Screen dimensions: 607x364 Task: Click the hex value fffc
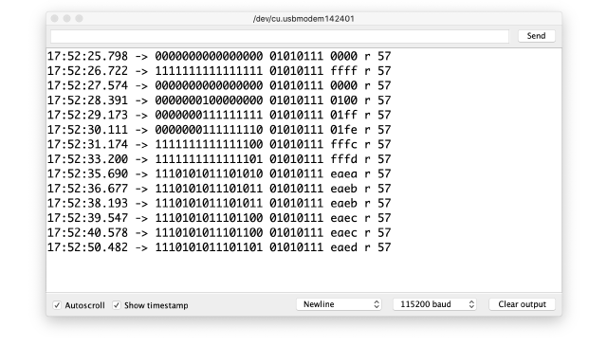(343, 145)
